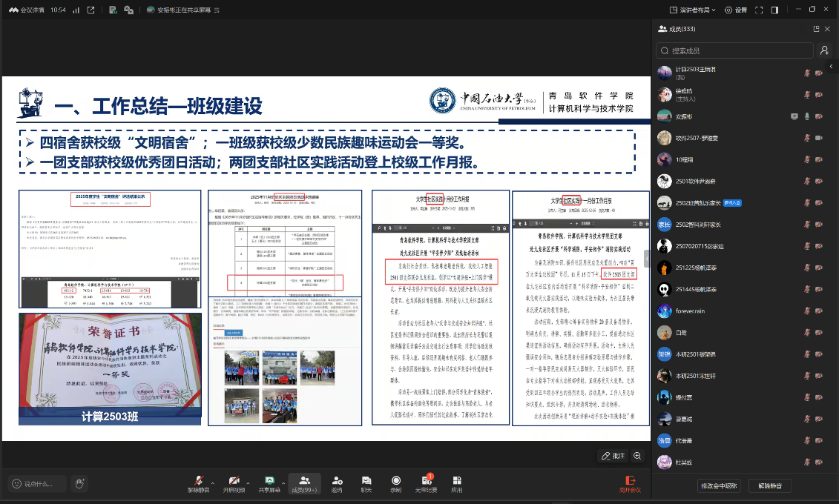Click the 批注 annotate button
Screen dimensions: 839x504
613,456
